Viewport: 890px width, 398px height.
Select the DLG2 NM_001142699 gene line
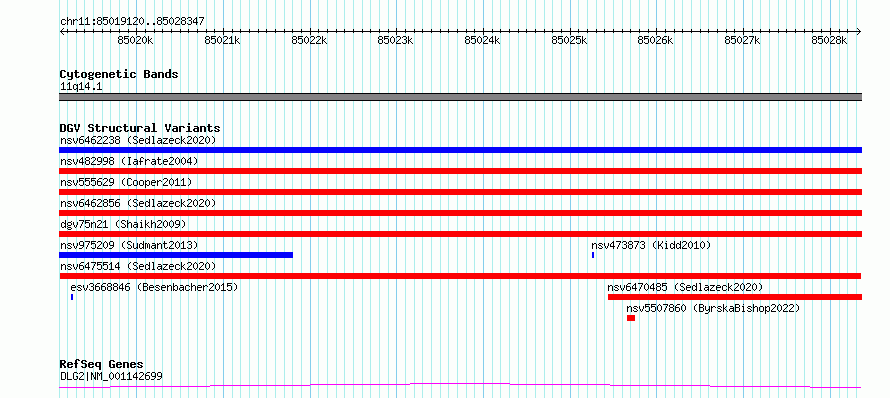click(460, 386)
